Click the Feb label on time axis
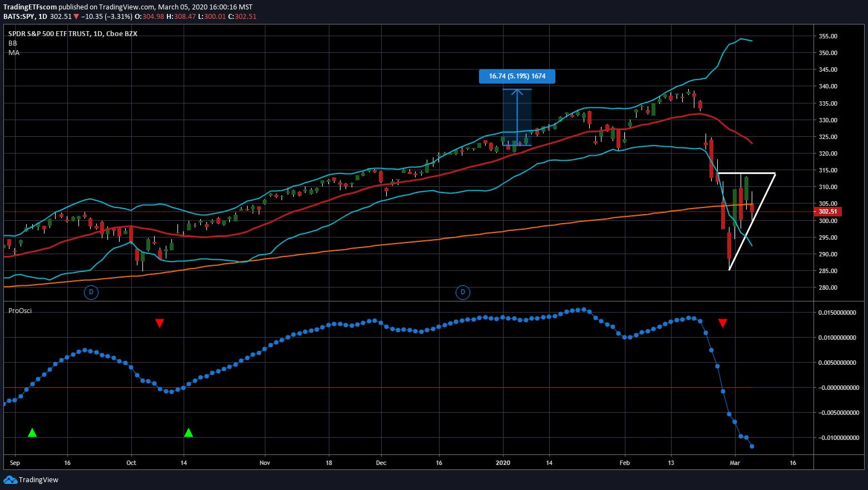Screen dimensions: 868x490 pyautogui.click(x=625, y=463)
